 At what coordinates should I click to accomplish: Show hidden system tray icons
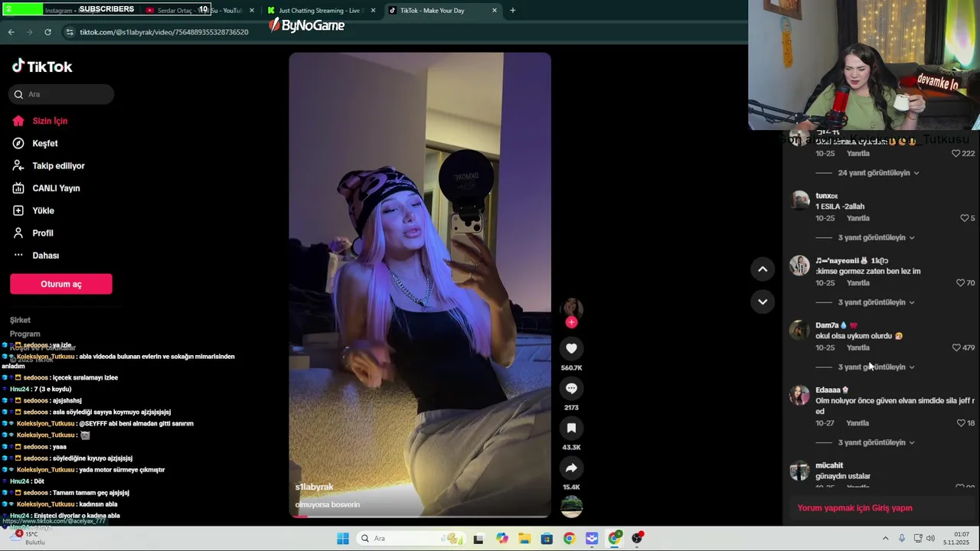coord(885,539)
